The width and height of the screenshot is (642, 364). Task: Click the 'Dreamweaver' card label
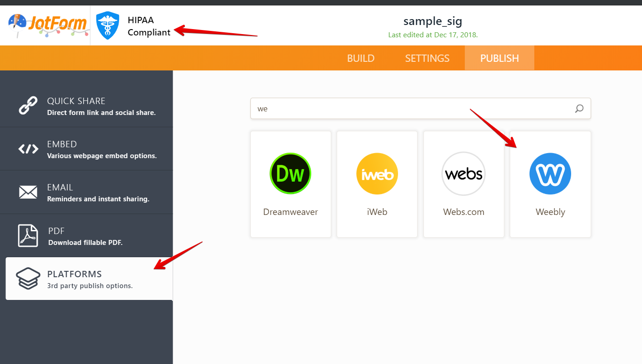coord(290,212)
